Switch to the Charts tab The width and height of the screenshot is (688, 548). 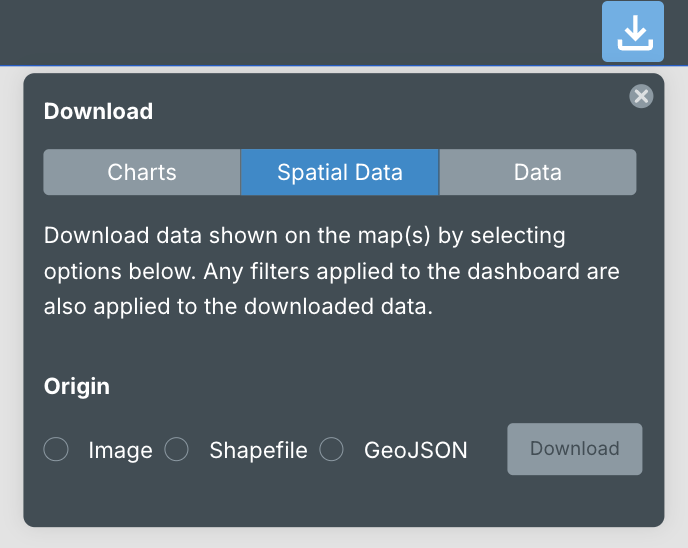point(142,172)
